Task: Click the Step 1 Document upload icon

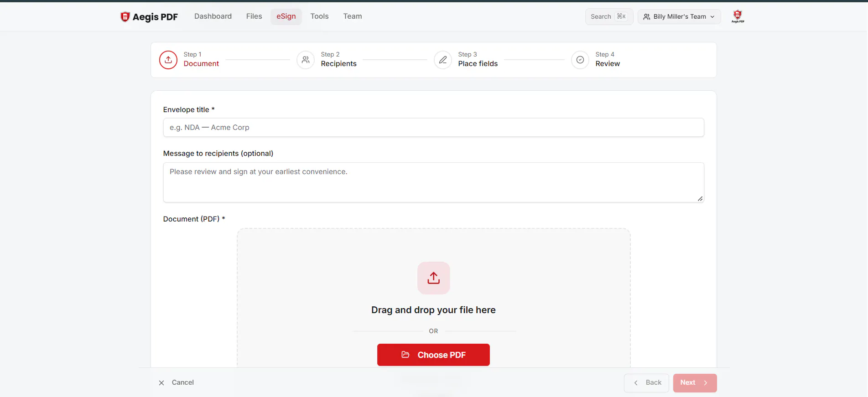Action: click(168, 60)
